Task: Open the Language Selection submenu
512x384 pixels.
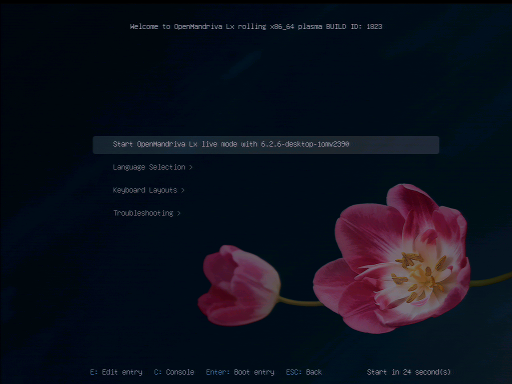Action: click(x=152, y=167)
